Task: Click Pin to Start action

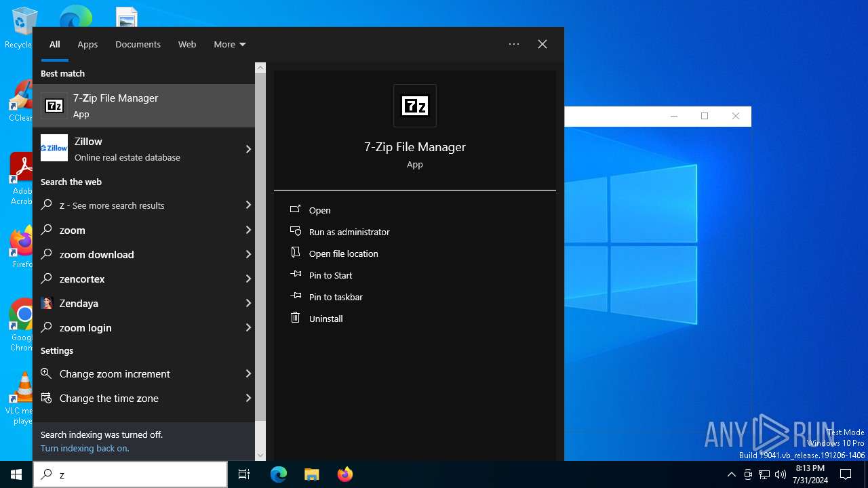Action: pos(331,275)
